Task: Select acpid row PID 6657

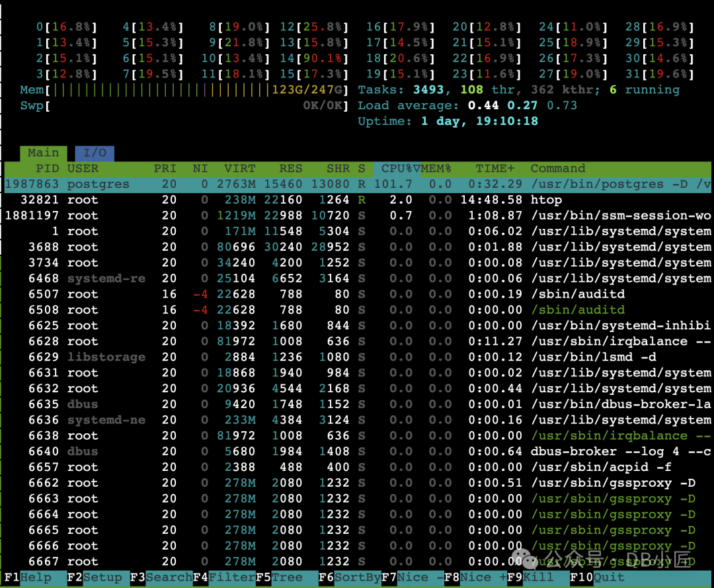Action: tap(358, 468)
